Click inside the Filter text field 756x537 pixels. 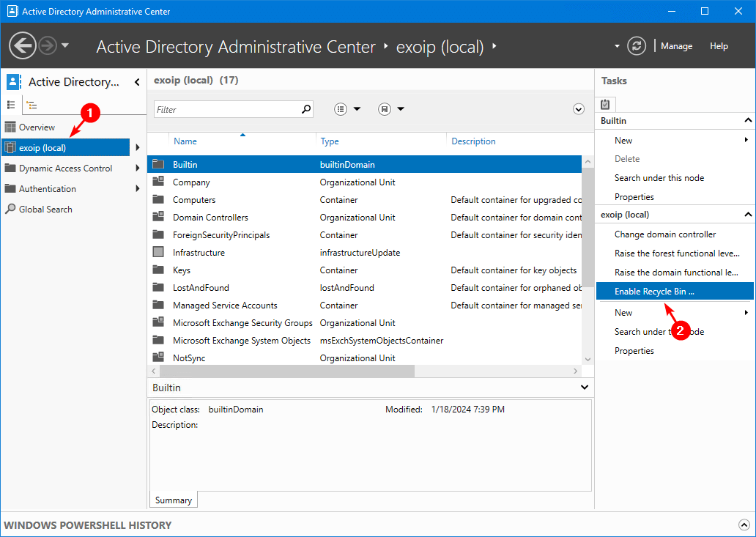pos(227,109)
